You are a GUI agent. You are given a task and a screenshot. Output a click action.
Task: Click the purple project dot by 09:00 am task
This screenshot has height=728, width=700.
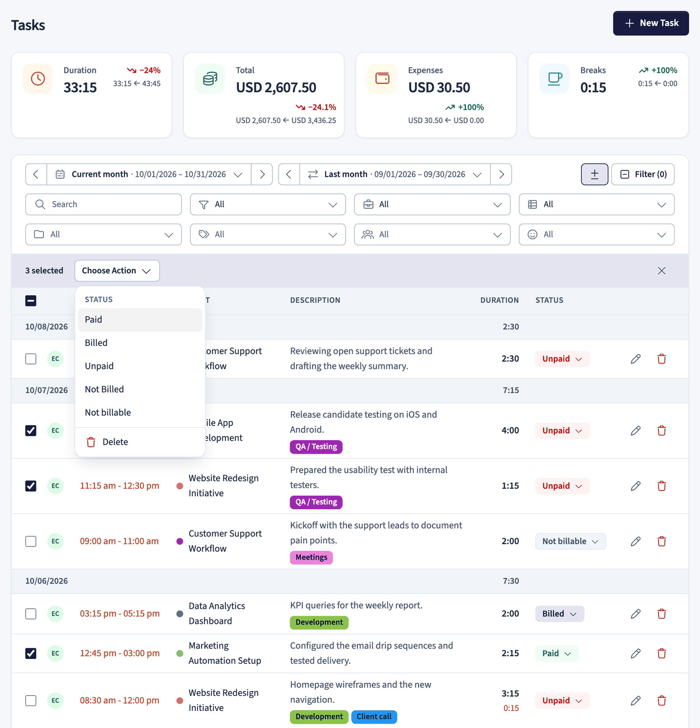coord(179,541)
